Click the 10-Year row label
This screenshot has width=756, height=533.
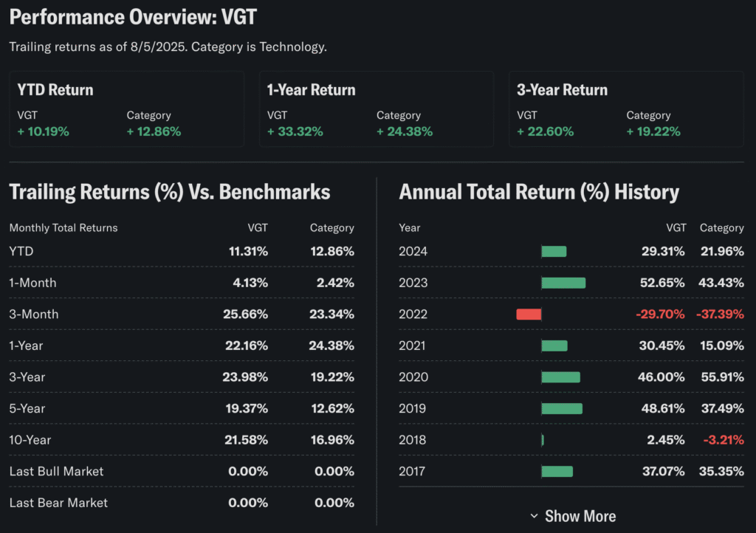pyautogui.click(x=30, y=440)
